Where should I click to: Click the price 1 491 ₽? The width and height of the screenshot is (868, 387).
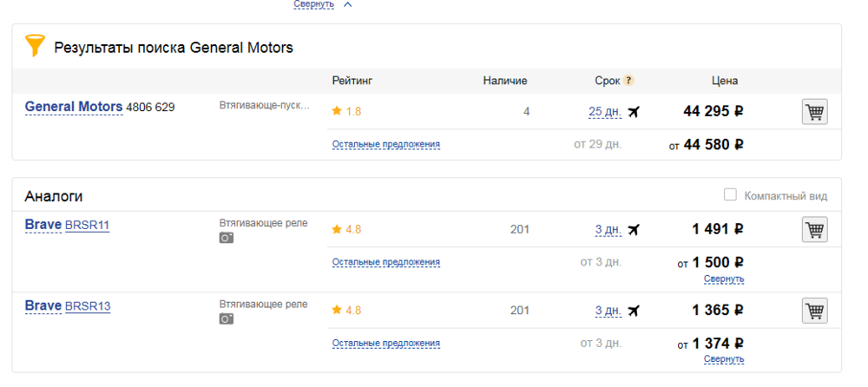718,229
